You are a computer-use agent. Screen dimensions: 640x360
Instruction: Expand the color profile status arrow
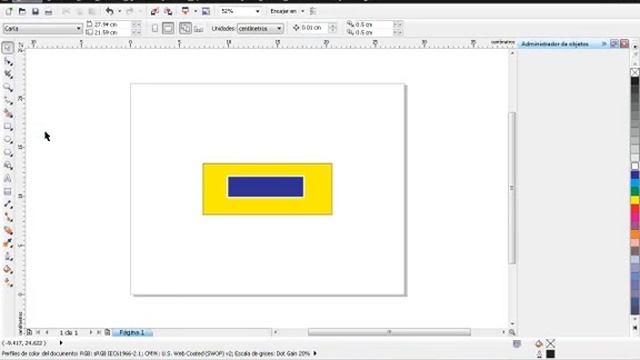click(315, 353)
